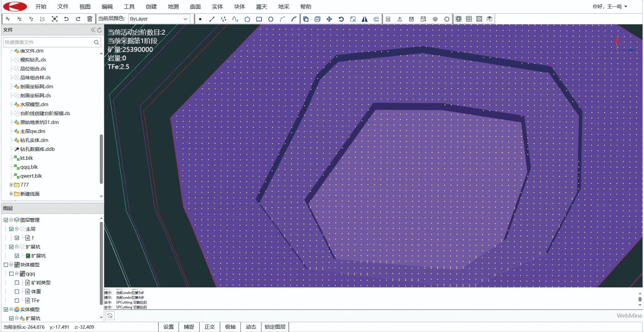Click the 3D box view icon
Image resolution: width=644 pixels, height=332 pixels.
tap(489, 19)
